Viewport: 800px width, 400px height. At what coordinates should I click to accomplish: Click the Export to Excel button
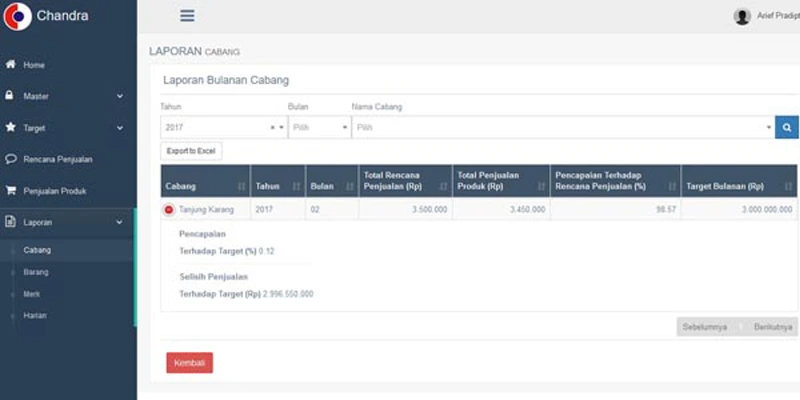tap(191, 151)
